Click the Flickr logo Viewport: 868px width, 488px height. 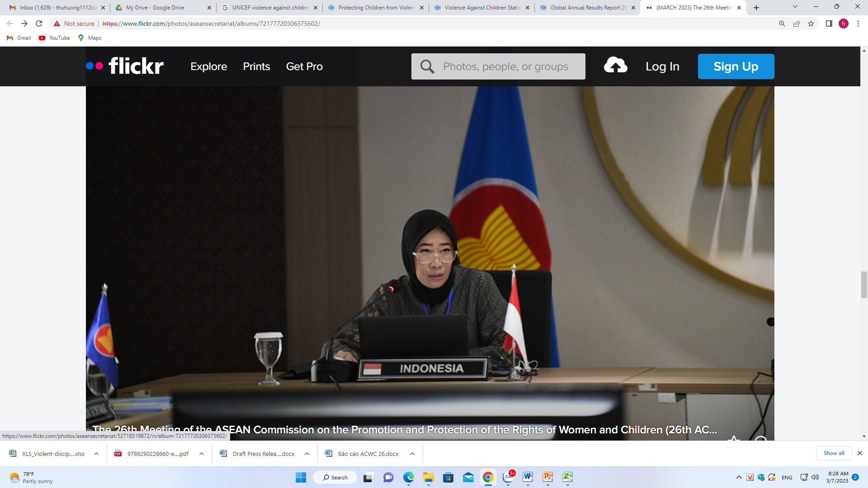(125, 66)
